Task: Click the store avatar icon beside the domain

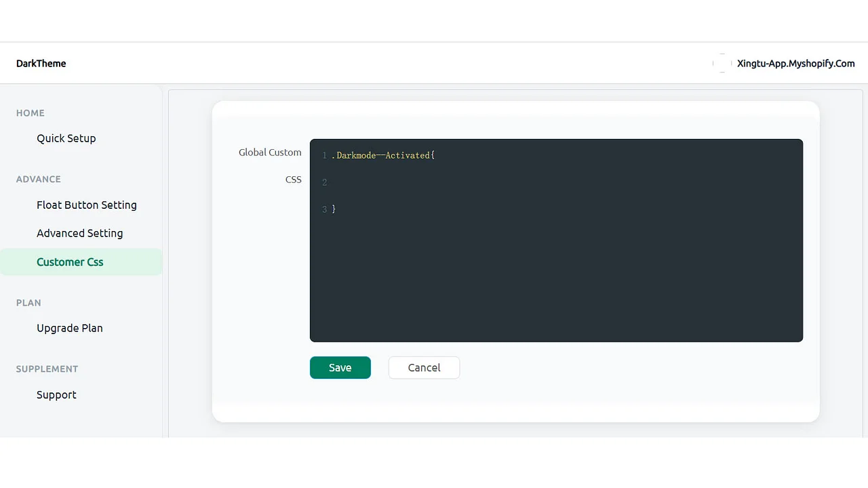Action: [721, 63]
